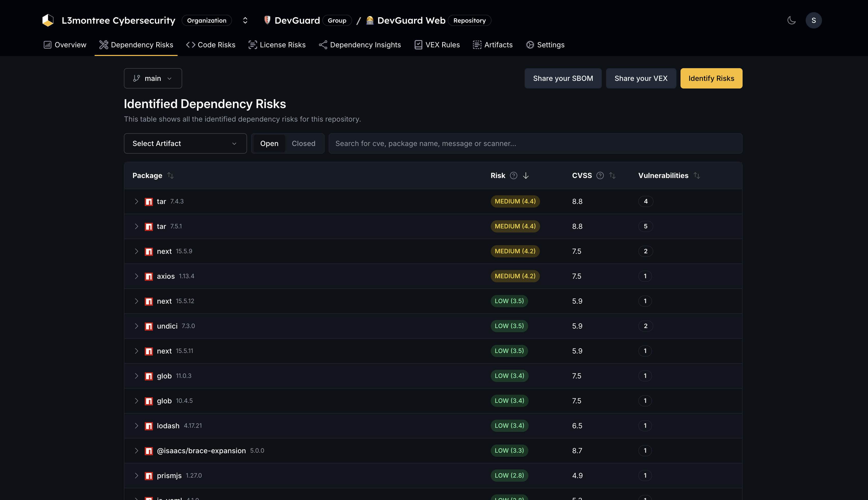
Task: Toggle dark mode with the moon icon
Action: click(x=791, y=20)
